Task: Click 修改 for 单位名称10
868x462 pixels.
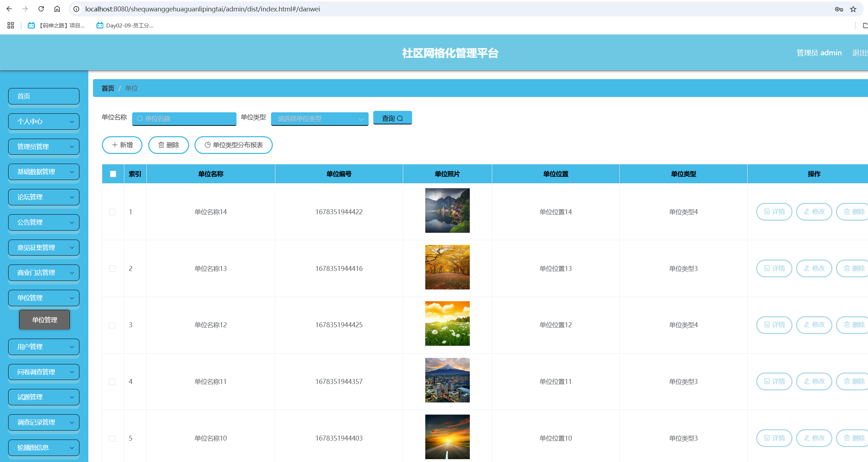Action: tap(814, 438)
